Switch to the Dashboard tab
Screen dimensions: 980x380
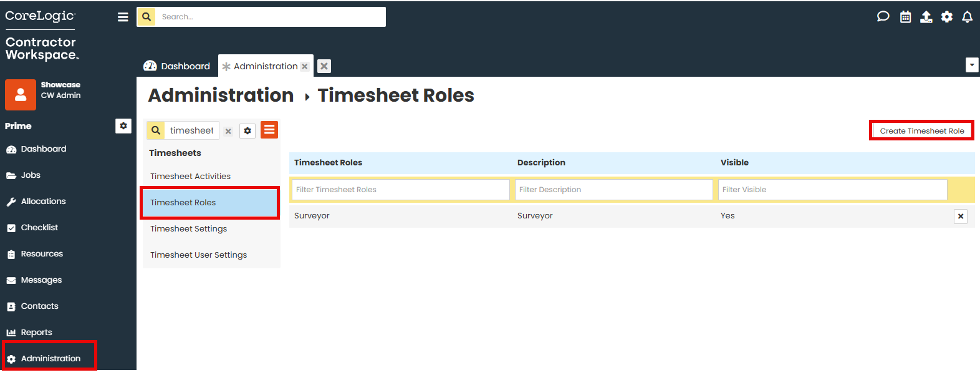[177, 66]
